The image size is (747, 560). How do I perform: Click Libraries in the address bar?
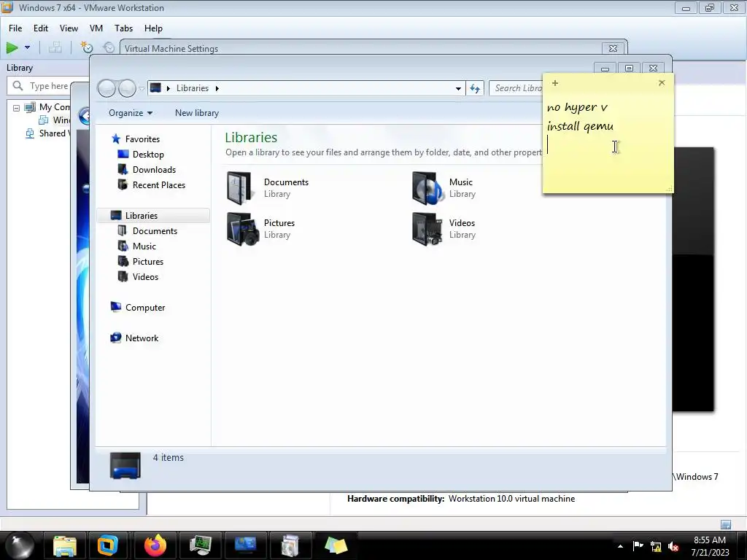click(x=193, y=88)
